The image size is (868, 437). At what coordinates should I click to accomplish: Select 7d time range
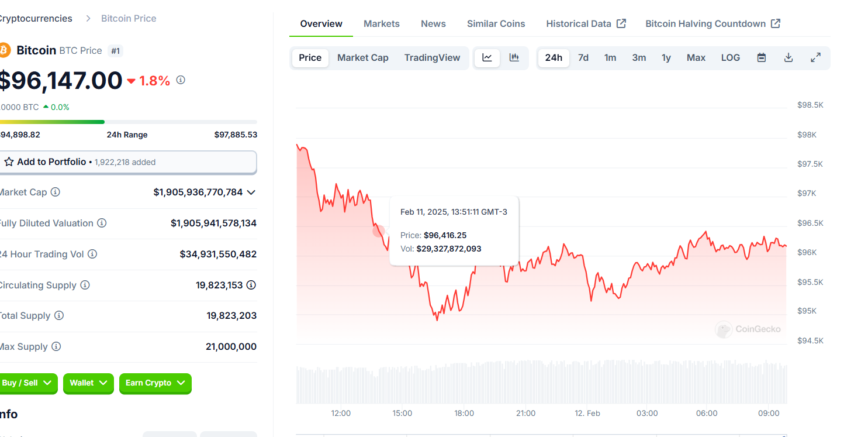583,57
